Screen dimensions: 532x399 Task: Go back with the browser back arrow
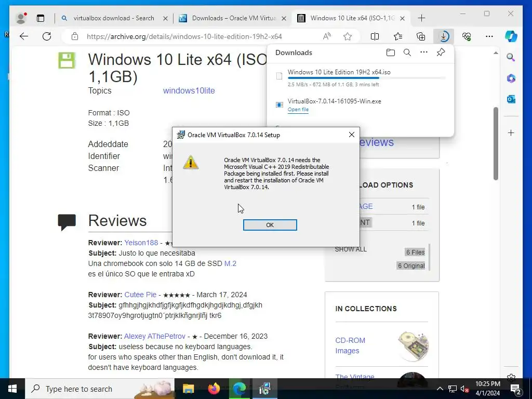tap(24, 36)
